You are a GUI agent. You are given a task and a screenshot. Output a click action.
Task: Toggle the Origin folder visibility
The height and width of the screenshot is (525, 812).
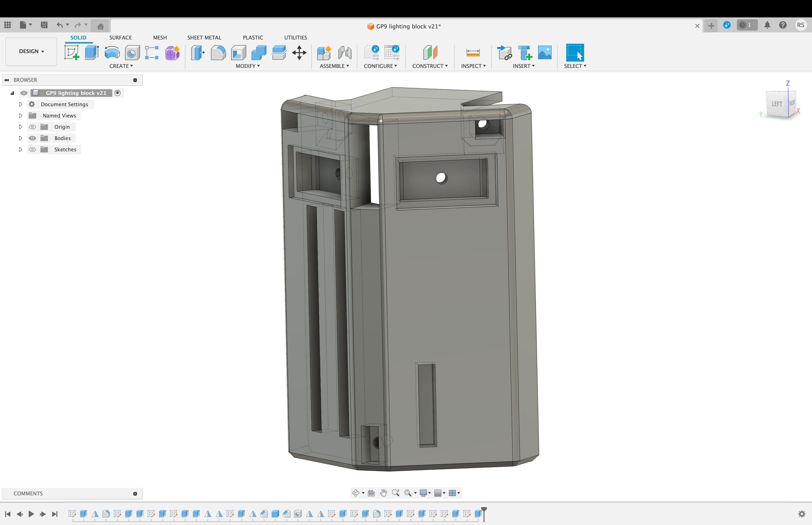pyautogui.click(x=32, y=127)
